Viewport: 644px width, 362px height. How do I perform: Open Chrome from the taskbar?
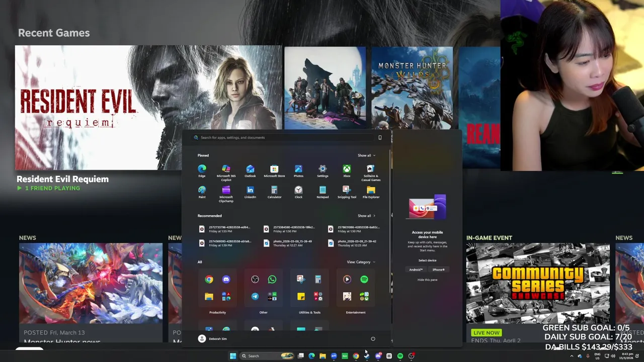point(356,356)
